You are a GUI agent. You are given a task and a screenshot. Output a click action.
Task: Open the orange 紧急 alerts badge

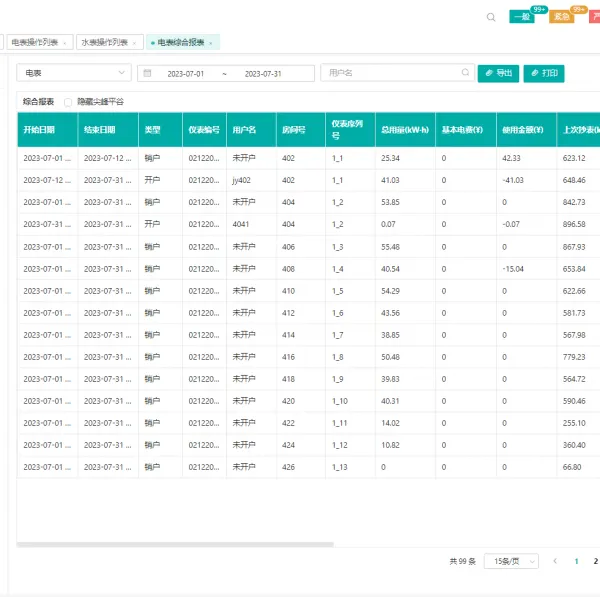(561, 16)
